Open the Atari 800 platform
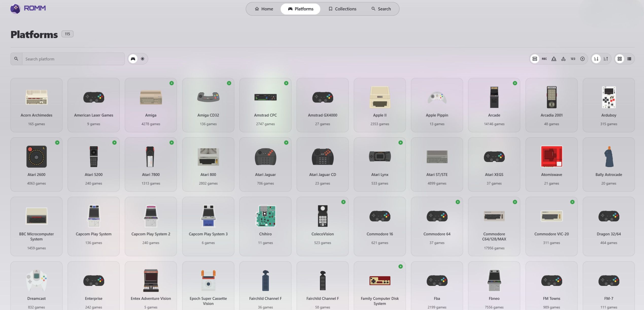644x310 pixels. [x=208, y=165]
